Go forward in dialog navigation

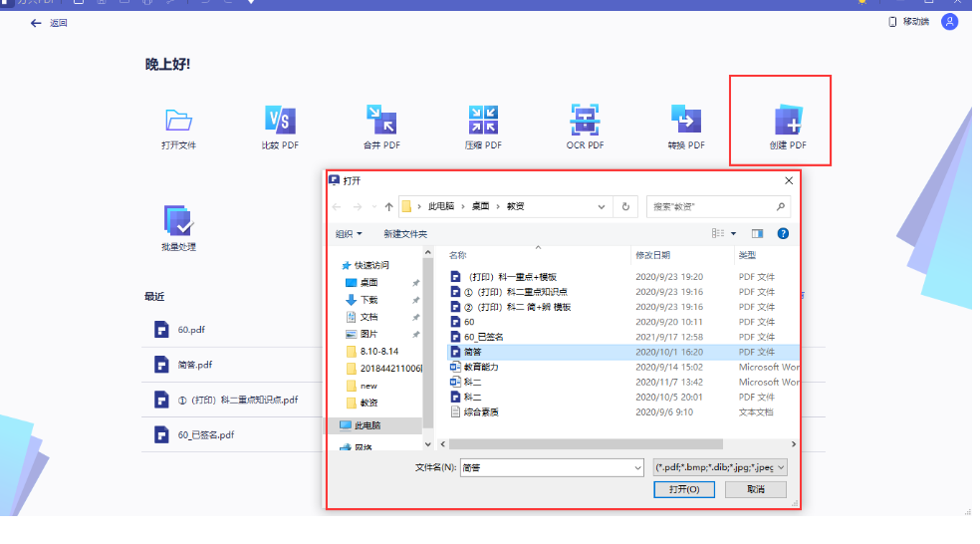pyautogui.click(x=358, y=207)
